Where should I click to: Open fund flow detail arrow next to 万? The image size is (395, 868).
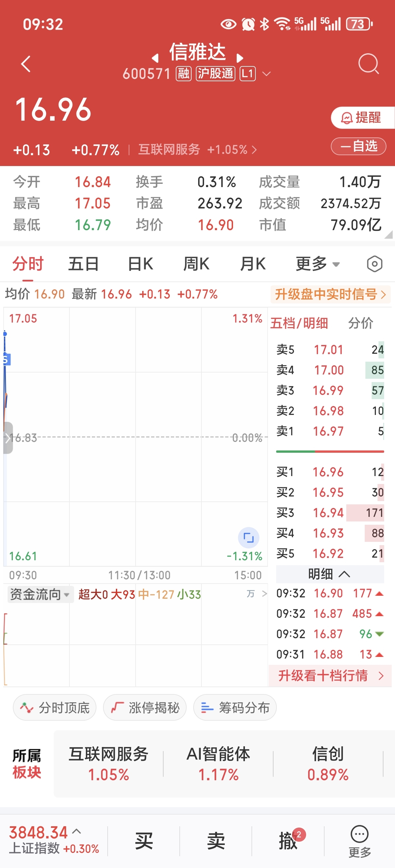[264, 594]
